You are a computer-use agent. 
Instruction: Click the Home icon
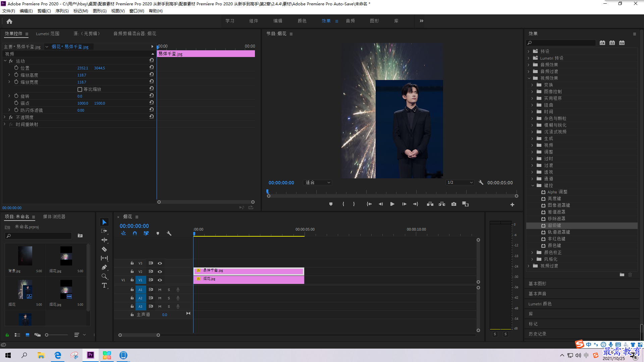pos(9,21)
